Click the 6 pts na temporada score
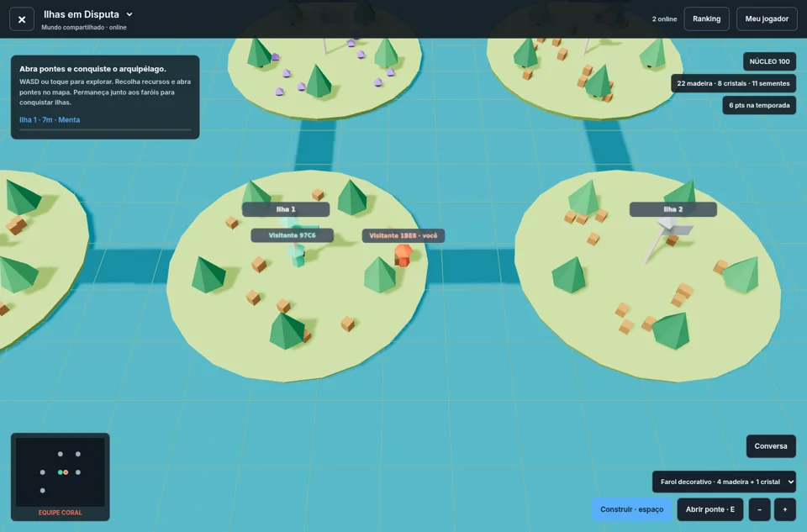The image size is (807, 532). pos(759,105)
